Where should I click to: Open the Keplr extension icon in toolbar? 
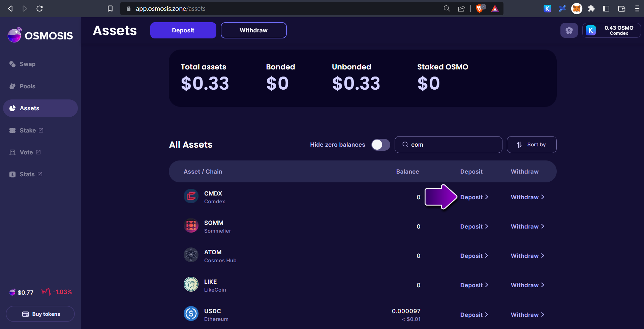[548, 8]
